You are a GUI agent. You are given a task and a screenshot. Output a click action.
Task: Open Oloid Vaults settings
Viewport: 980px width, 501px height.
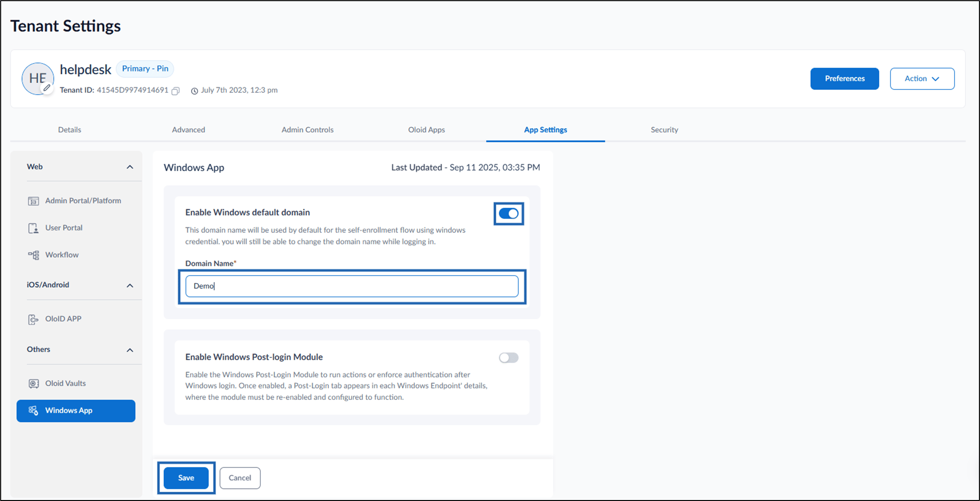[x=75, y=384]
